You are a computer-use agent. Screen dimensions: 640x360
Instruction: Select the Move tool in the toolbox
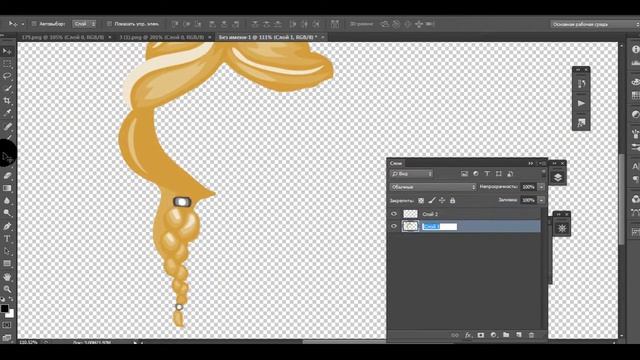(7, 51)
